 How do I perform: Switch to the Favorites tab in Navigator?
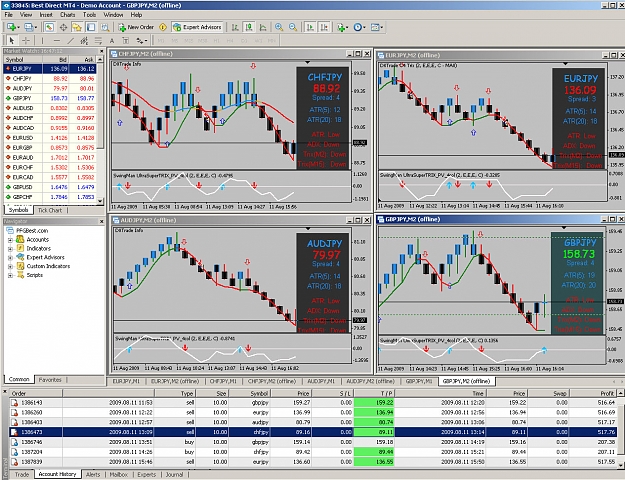[50, 380]
